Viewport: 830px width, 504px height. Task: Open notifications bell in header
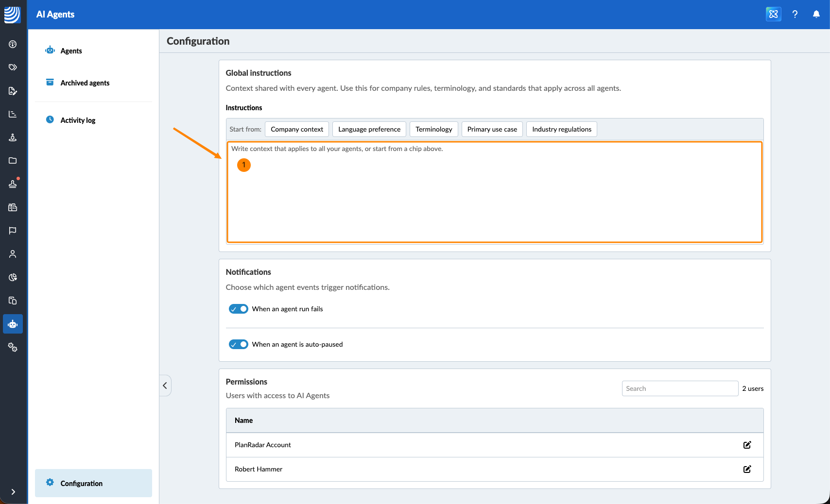pos(816,14)
